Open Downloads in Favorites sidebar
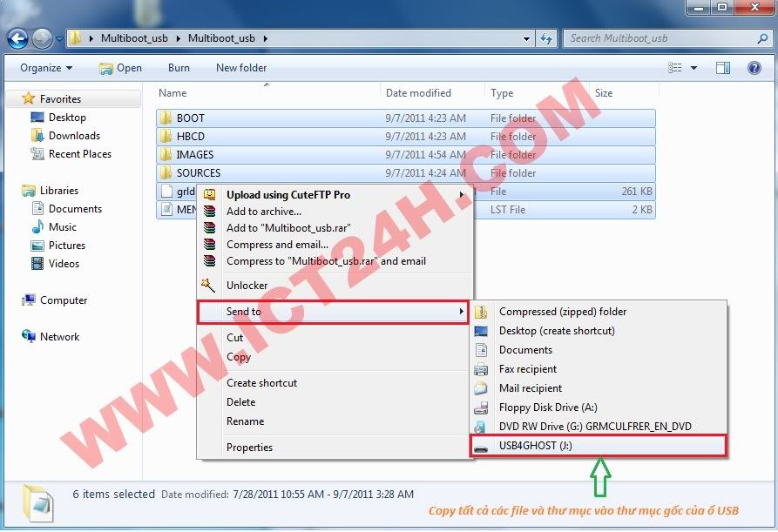The height and width of the screenshot is (532, 778). click(x=74, y=136)
